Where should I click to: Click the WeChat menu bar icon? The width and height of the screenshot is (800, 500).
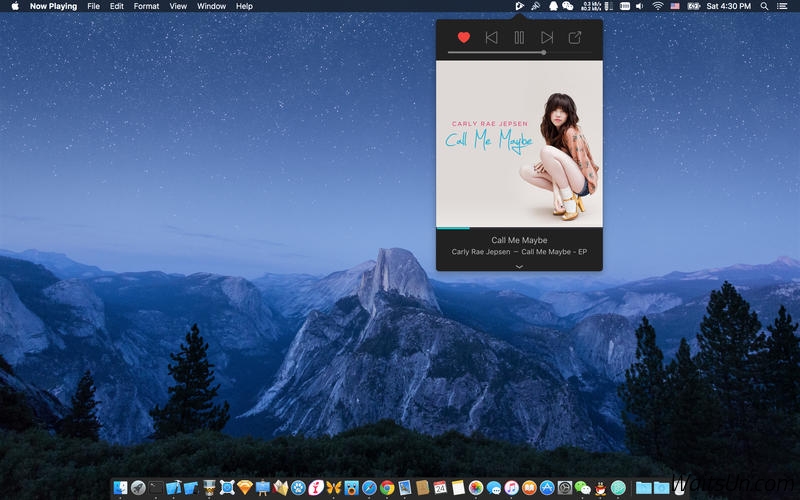pyautogui.click(x=567, y=6)
